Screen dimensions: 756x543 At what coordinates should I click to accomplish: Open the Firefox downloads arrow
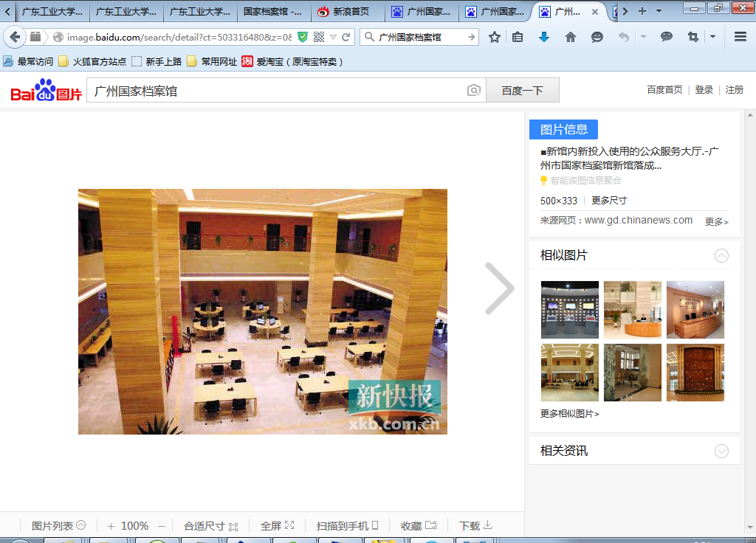coord(544,37)
